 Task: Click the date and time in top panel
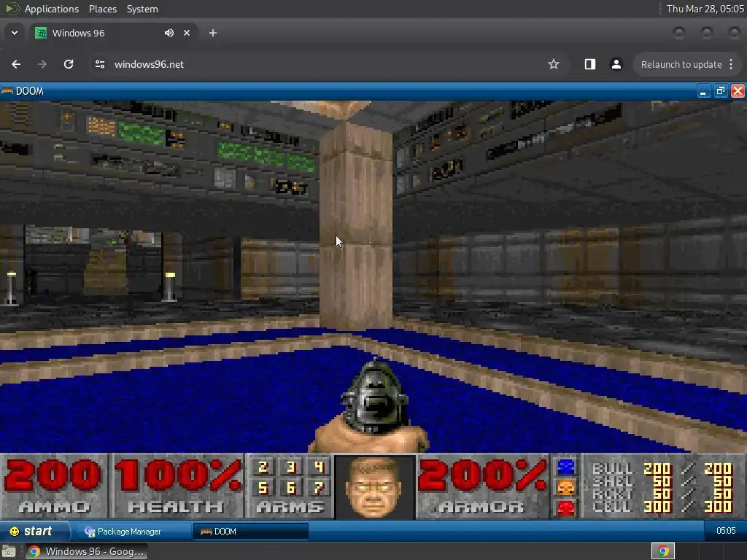point(705,9)
